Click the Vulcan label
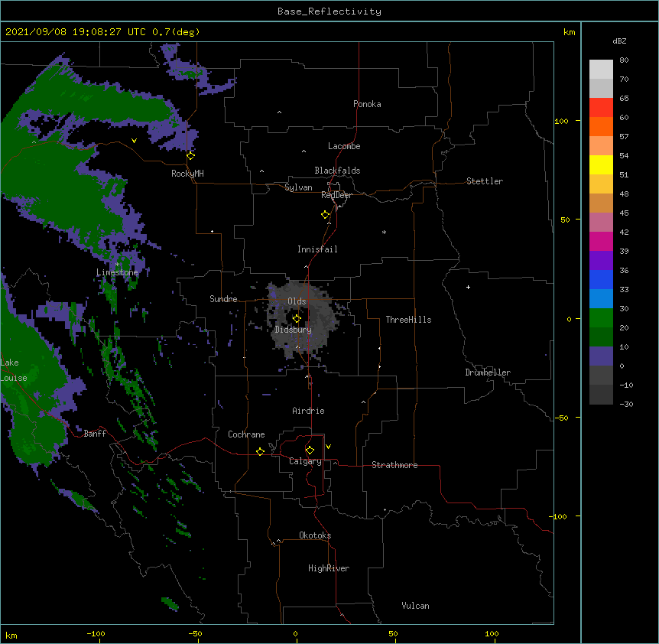Image resolution: width=659 pixels, height=644 pixels. coord(415,606)
